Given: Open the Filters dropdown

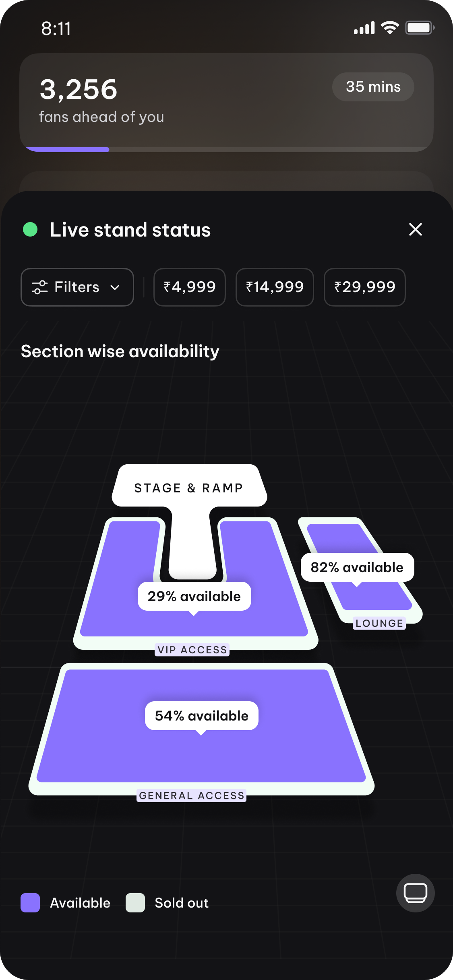Looking at the screenshot, I should [x=77, y=287].
